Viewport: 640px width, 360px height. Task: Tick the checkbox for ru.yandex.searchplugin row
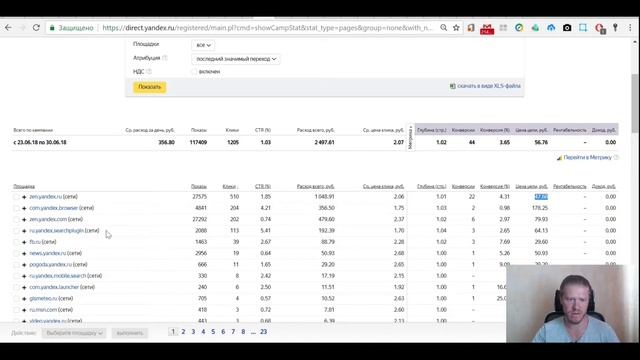(x=16, y=231)
